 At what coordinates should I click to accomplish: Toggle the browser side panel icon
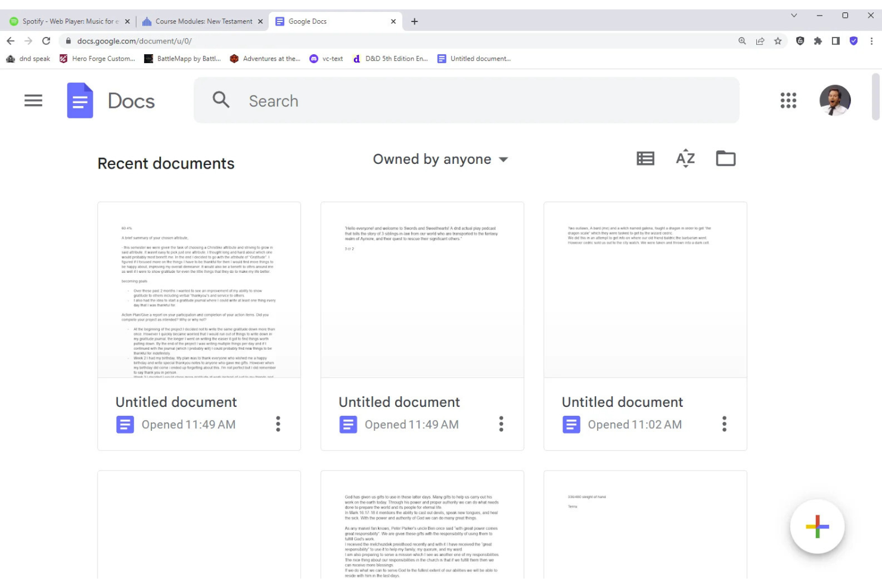click(x=836, y=41)
